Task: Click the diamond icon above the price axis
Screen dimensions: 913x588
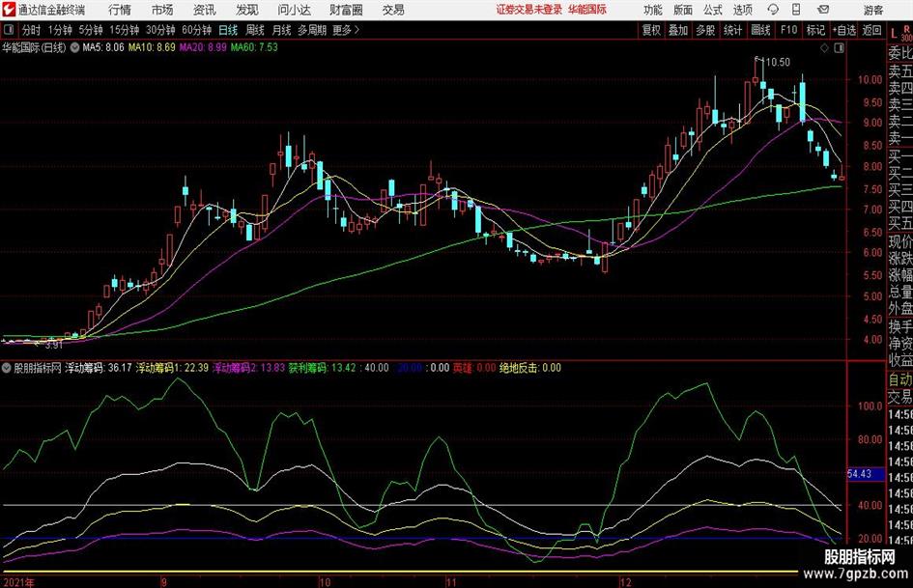Action: (824, 48)
